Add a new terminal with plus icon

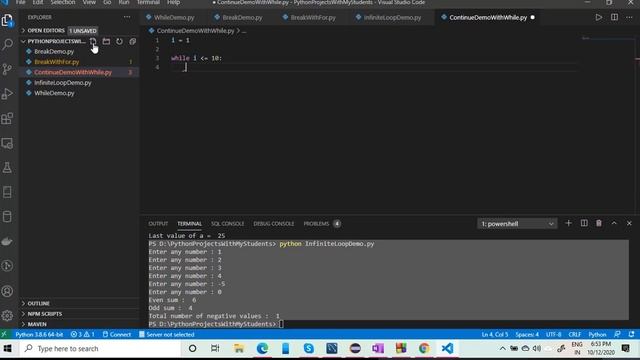pos(568,223)
